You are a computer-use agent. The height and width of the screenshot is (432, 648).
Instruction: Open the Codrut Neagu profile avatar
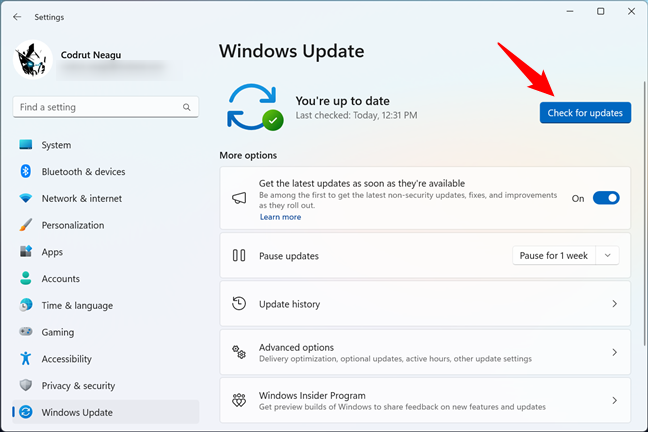[x=33, y=60]
